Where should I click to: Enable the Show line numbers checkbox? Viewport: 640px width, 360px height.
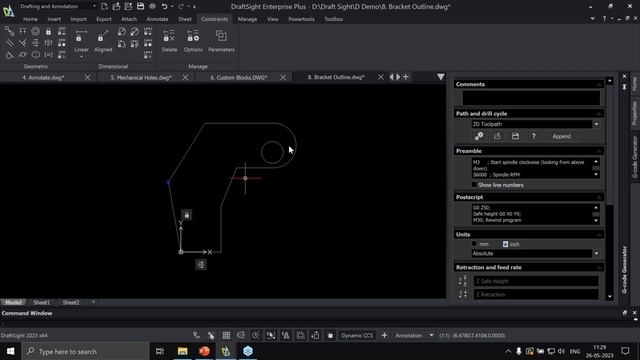(x=474, y=185)
